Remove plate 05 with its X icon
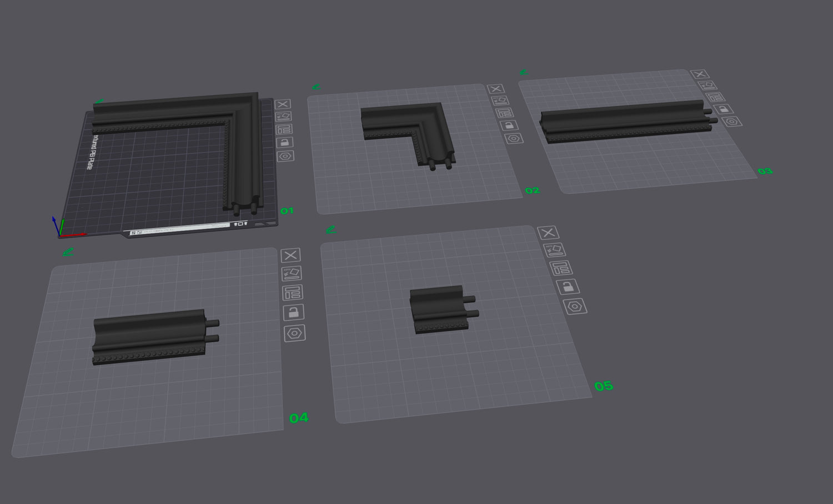Image resolution: width=833 pixels, height=504 pixels. coord(548,233)
